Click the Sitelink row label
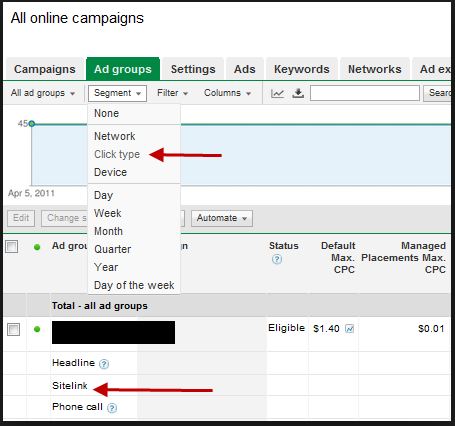 coord(70,386)
